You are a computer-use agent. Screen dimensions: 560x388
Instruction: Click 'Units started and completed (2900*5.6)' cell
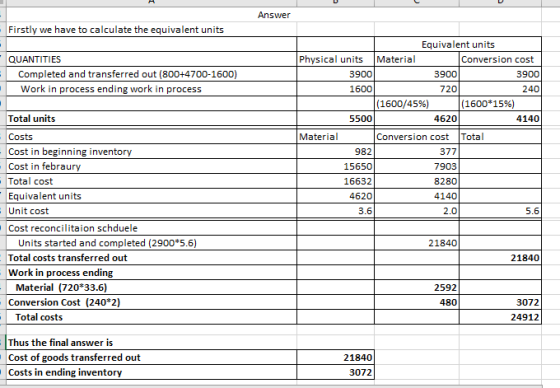(151, 243)
